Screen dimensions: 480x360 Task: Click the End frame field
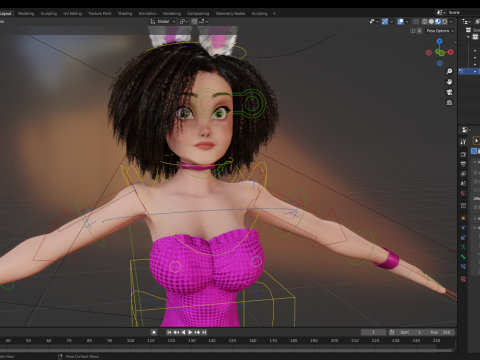click(x=440, y=332)
